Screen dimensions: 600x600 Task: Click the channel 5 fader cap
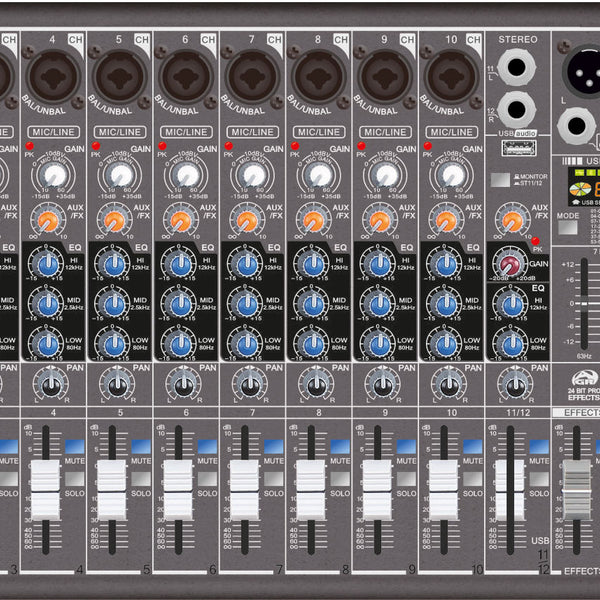pyautogui.click(x=112, y=490)
